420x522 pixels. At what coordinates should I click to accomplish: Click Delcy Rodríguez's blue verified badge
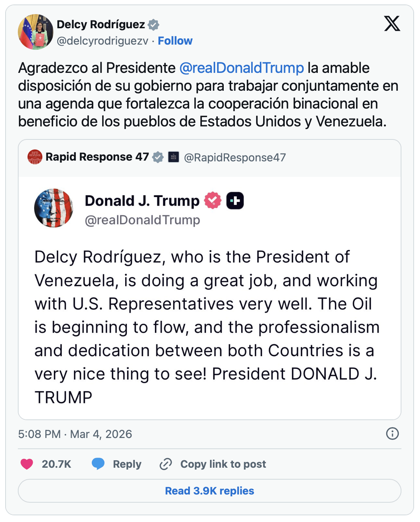point(154,25)
